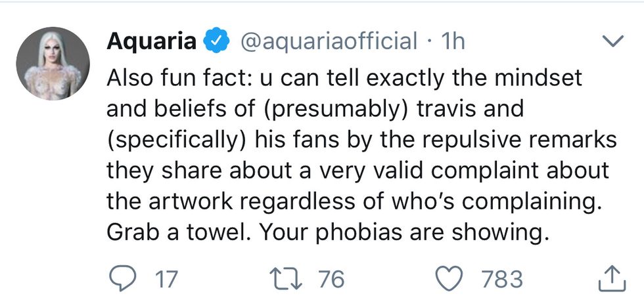Tap the share upload-arrow icon
The width and height of the screenshot is (644, 296).
click(610, 279)
